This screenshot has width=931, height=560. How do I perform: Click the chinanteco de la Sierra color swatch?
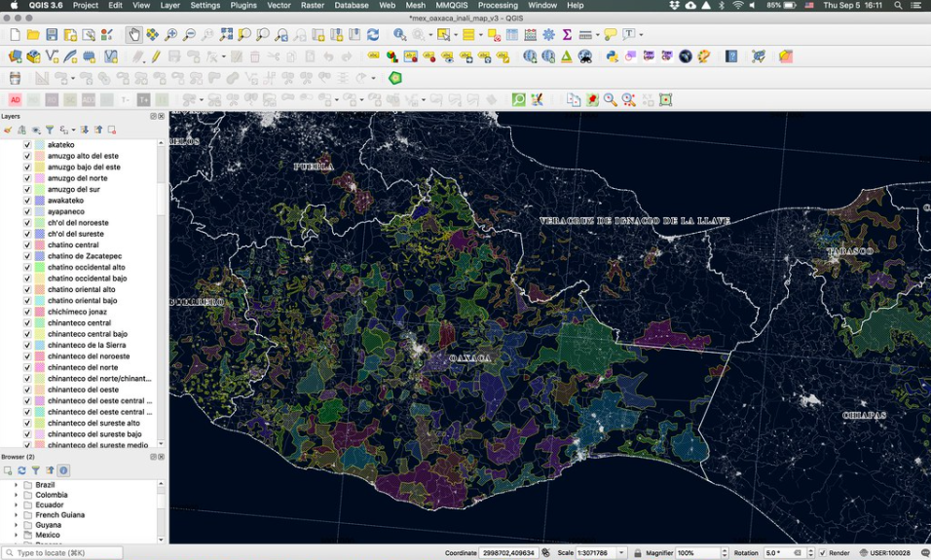(40, 346)
